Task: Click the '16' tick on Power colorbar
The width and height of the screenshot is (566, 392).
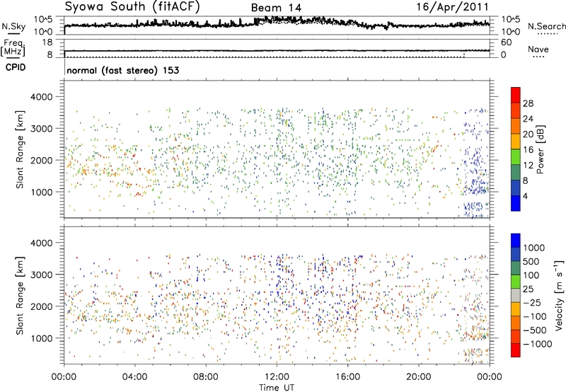Action: [528, 150]
